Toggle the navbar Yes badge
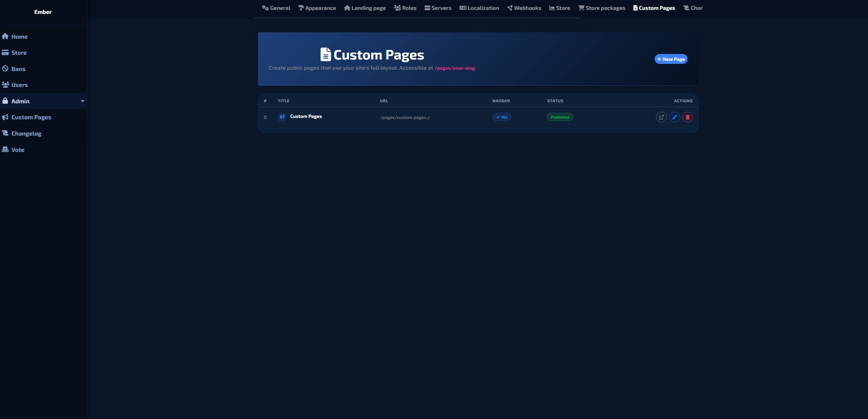This screenshot has width=868, height=419. pyautogui.click(x=502, y=117)
